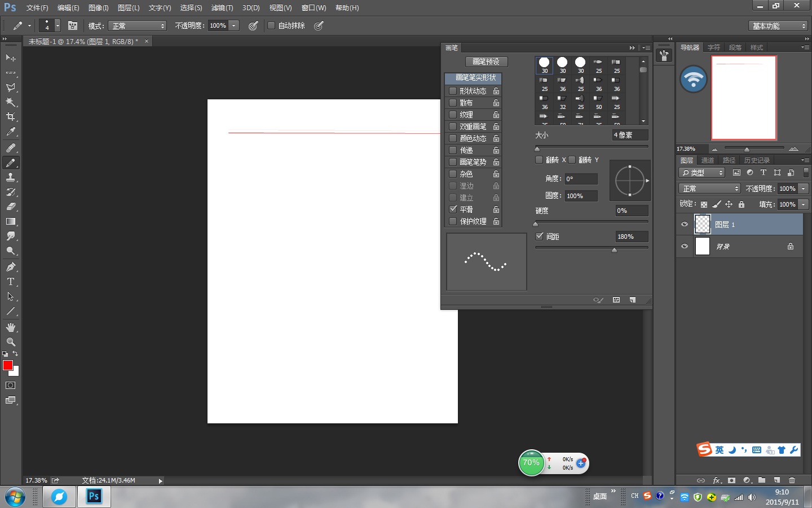Image resolution: width=812 pixels, height=508 pixels.
Task: Select the Clone Stamp tool
Action: pyautogui.click(x=11, y=177)
